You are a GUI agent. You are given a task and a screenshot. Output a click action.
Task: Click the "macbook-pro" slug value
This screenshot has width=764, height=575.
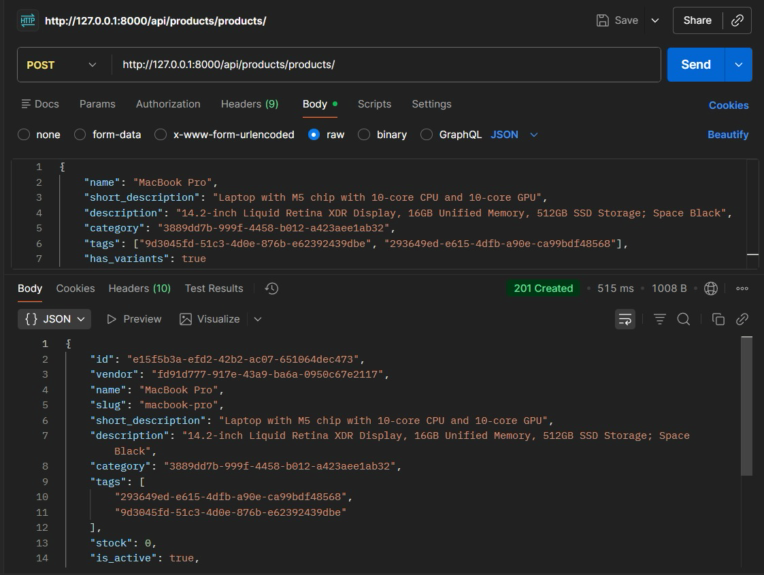[x=178, y=405]
